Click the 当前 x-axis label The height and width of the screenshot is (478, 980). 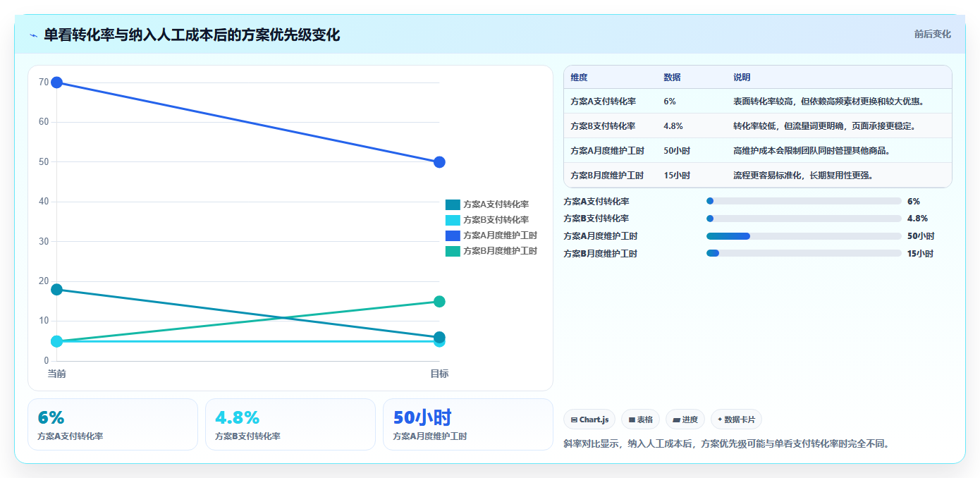pos(56,374)
